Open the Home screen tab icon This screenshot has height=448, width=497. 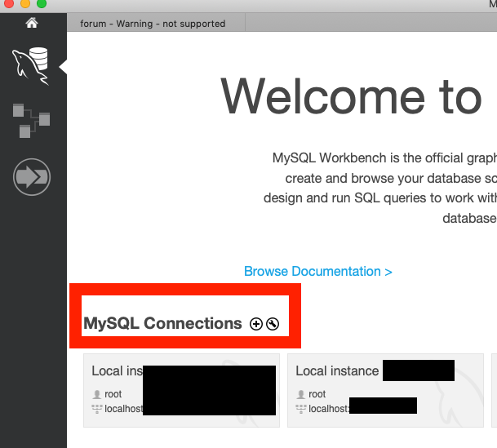(32, 23)
